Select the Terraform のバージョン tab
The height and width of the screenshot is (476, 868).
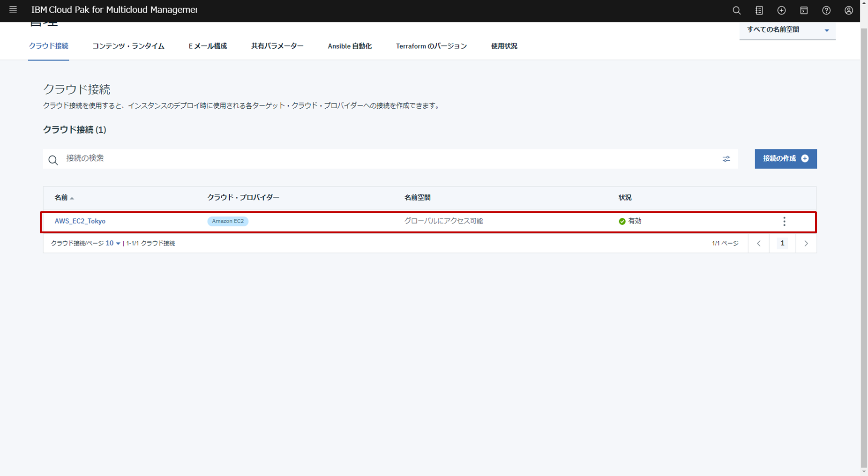click(x=431, y=46)
